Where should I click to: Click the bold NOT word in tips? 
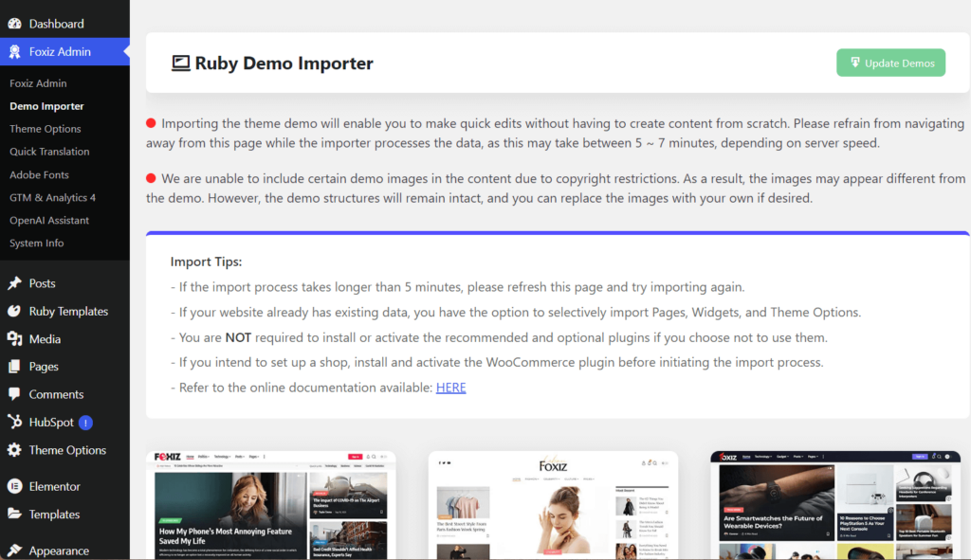[238, 337]
